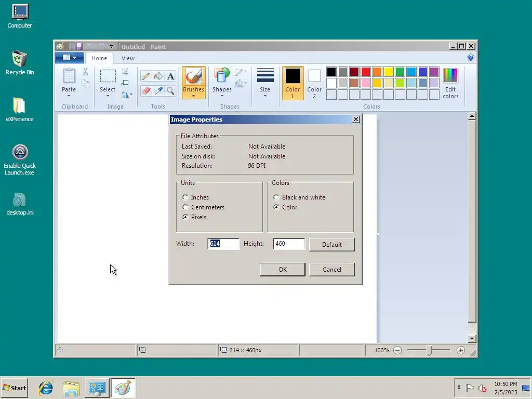
Task: Expand the Brushes dropdown arrow
Action: click(x=193, y=96)
